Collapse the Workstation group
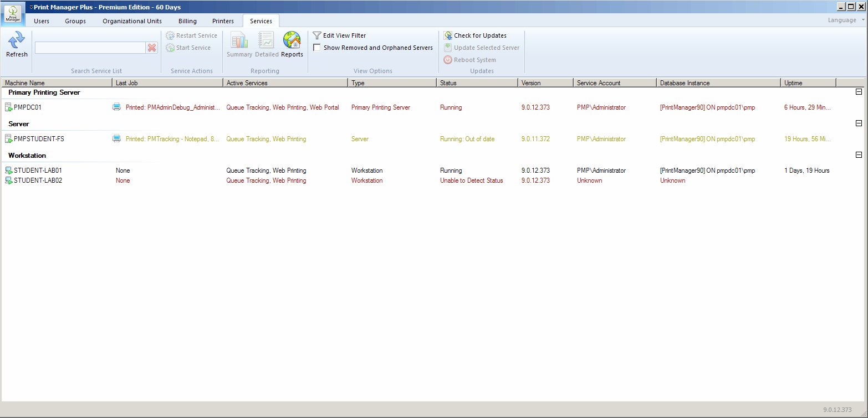Image resolution: width=868 pixels, height=418 pixels. tap(859, 155)
